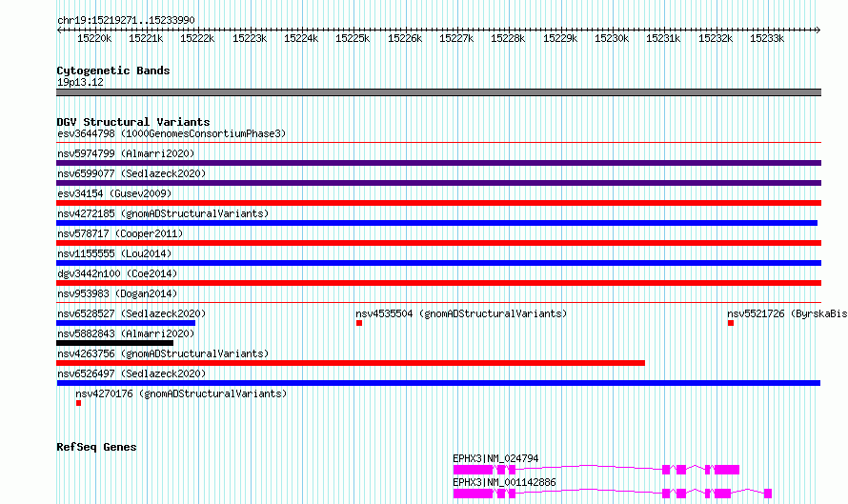Click the black nsv5882843 variant bar

tap(114, 343)
